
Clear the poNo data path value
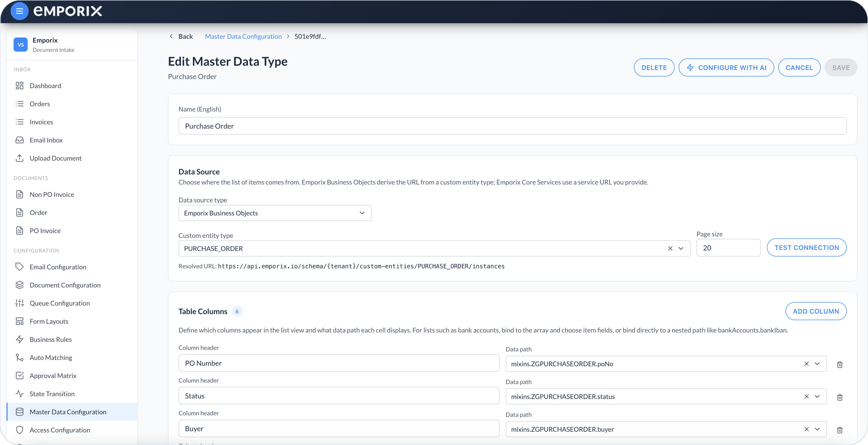(x=806, y=364)
